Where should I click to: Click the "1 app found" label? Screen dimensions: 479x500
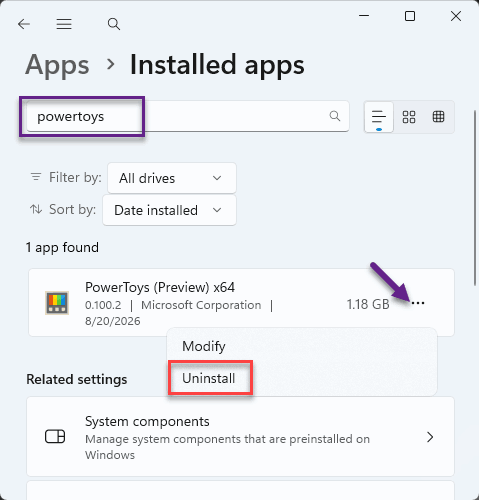point(62,248)
